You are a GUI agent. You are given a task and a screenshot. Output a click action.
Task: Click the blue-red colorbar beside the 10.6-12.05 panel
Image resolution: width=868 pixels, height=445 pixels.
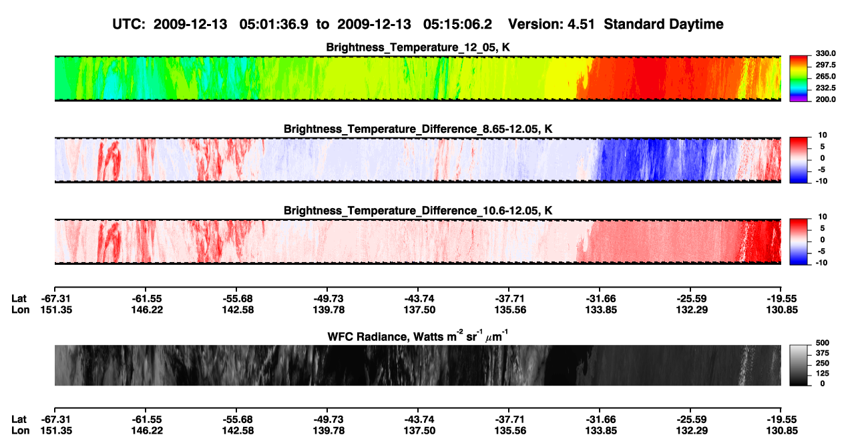point(799,241)
